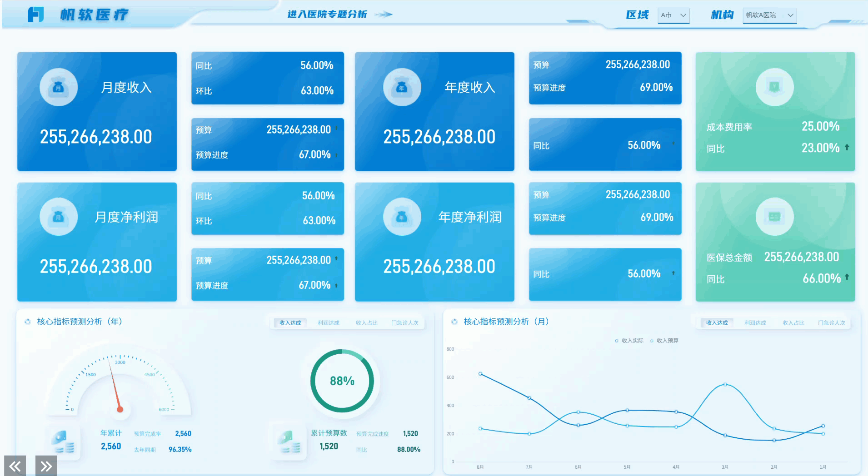Click the gauge label 3000
Image resolution: width=868 pixels, height=476 pixels.
click(x=120, y=362)
